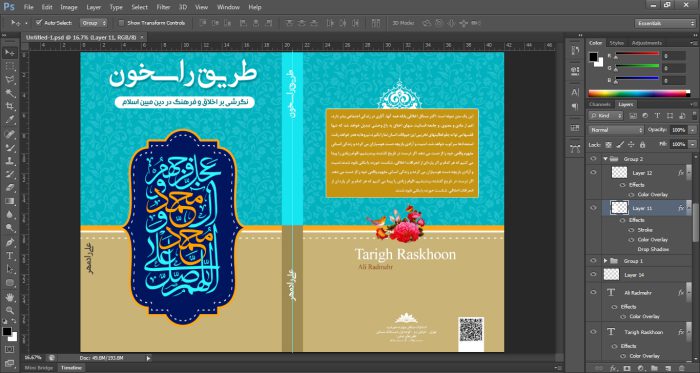
Task: Select the Eyedropper tool
Action: tap(9, 120)
